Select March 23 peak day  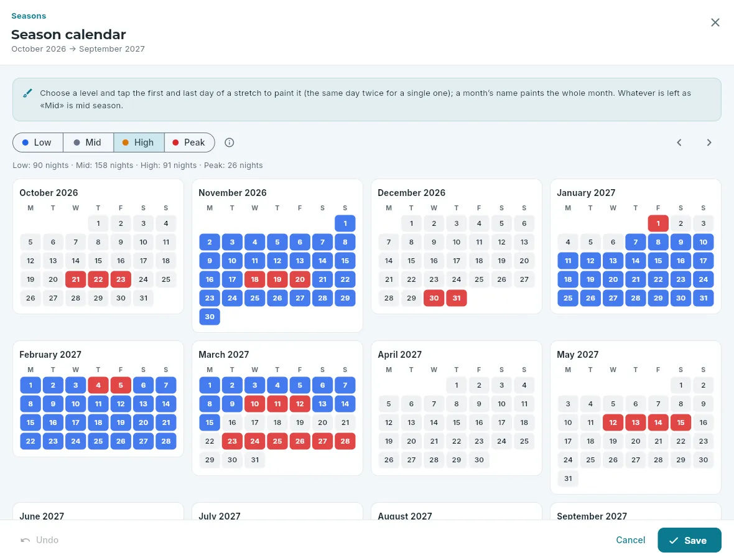[232, 441]
